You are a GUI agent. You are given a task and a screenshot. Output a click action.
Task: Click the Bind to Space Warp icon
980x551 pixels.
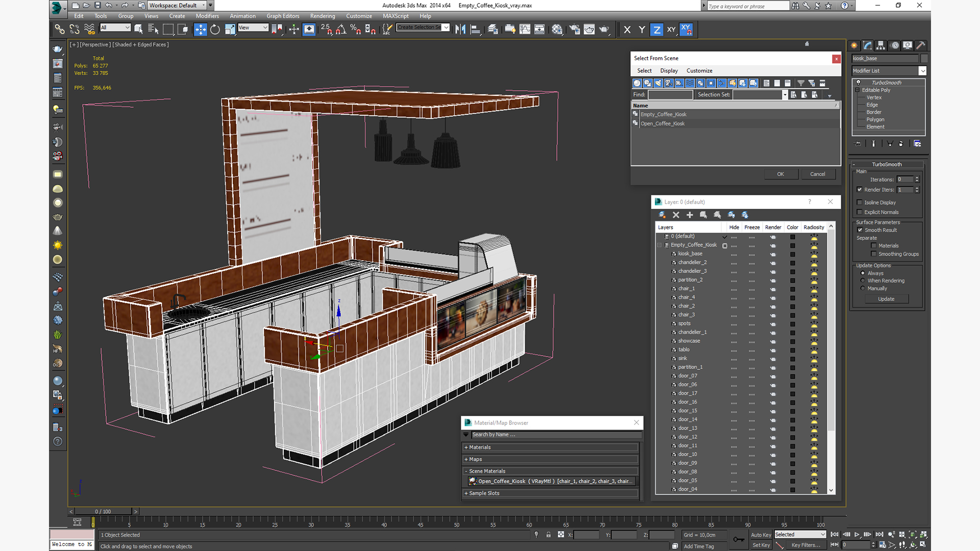89,30
